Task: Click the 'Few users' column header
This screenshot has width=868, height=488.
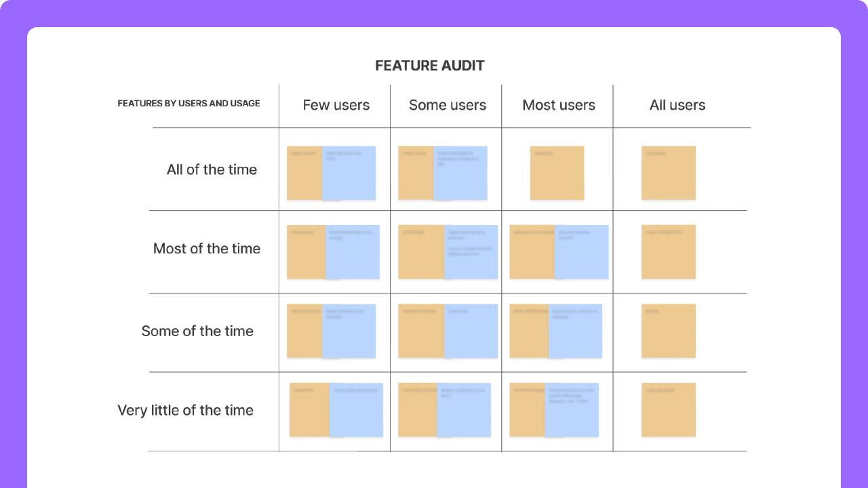Action: (x=336, y=105)
